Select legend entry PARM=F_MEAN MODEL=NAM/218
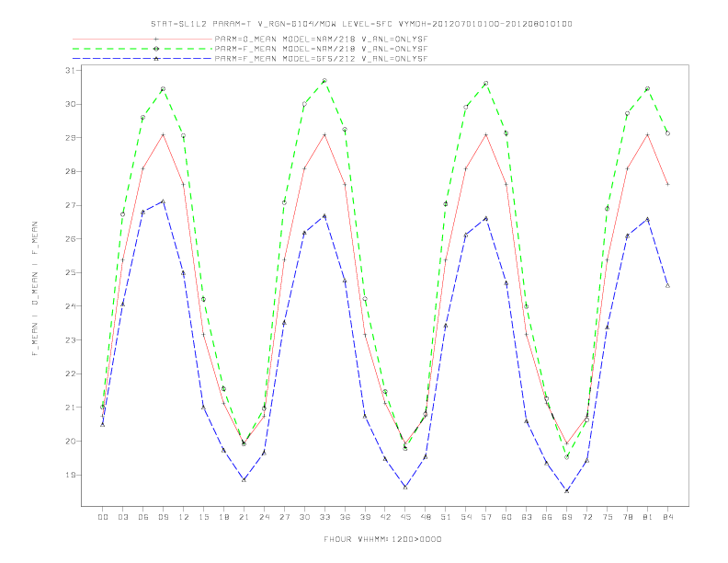The width and height of the screenshot is (728, 563). coord(321,49)
